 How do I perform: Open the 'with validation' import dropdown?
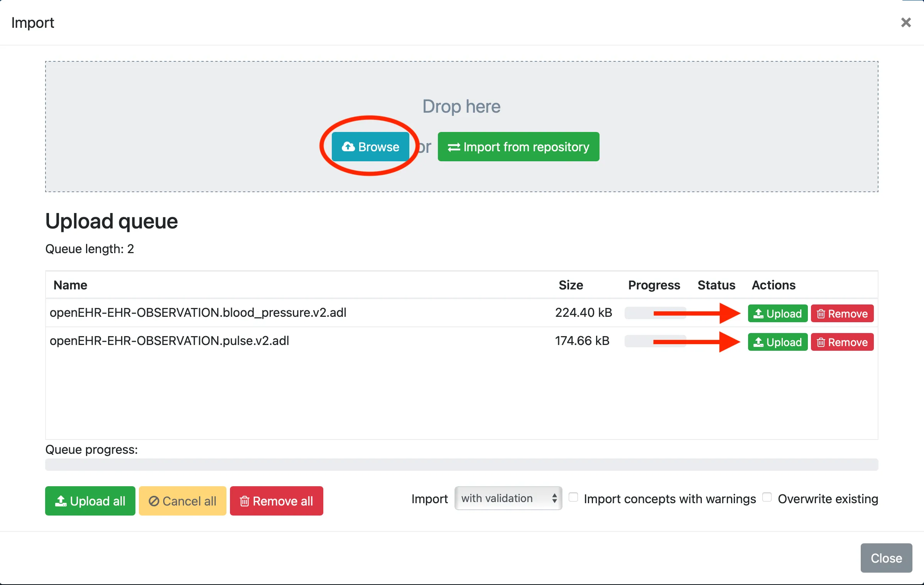(x=508, y=498)
